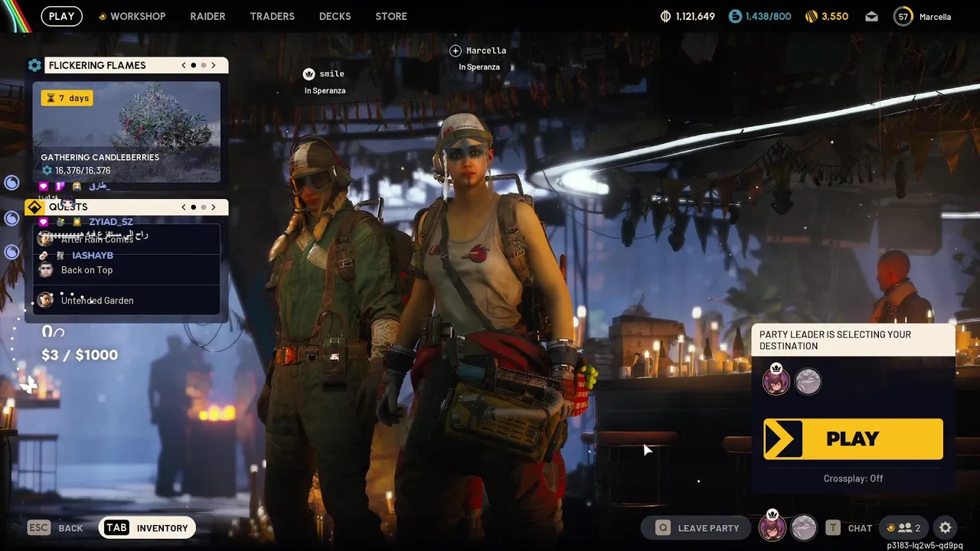Open the After Rain Comes quest
The width and height of the screenshot is (980, 551).
[x=126, y=240]
